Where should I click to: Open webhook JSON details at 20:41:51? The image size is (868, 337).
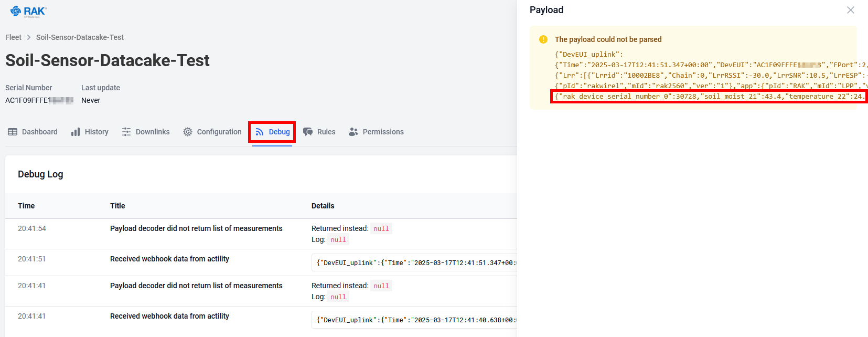(x=414, y=262)
